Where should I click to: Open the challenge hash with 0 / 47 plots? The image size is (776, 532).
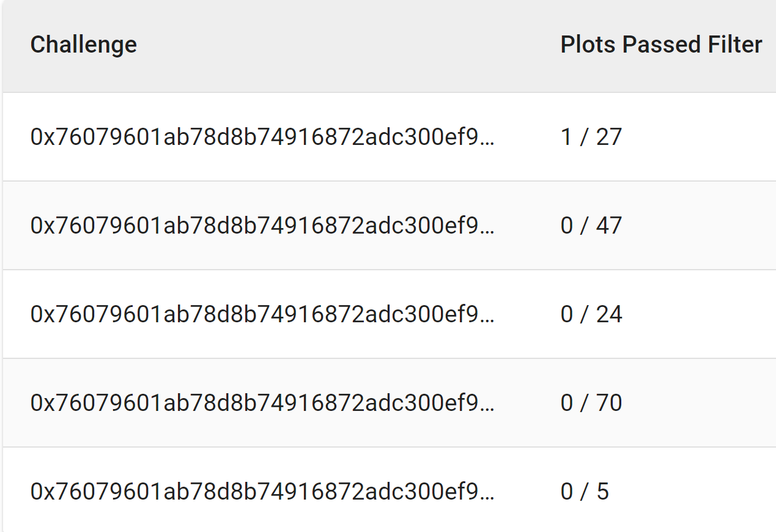pyautogui.click(x=262, y=226)
